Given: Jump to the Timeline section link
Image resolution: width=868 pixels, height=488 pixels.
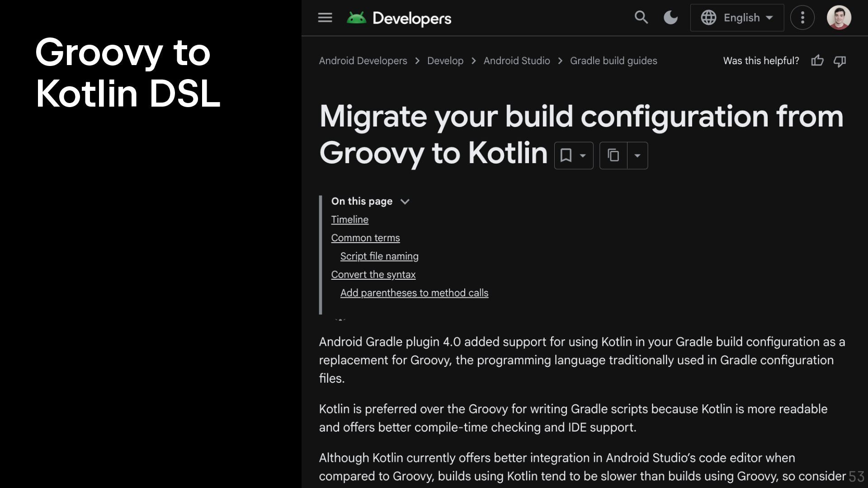Looking at the screenshot, I should 349,220.
